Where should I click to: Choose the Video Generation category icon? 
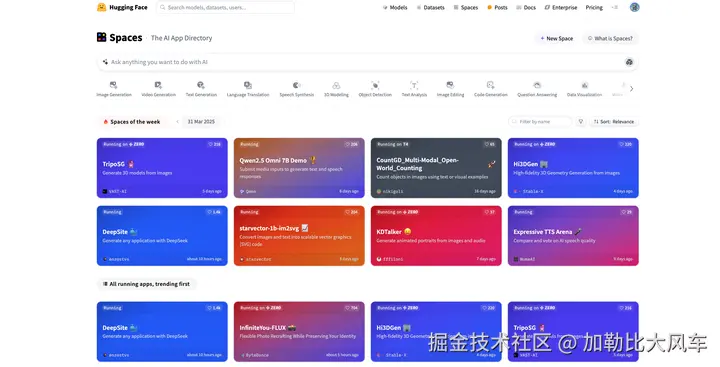point(158,85)
